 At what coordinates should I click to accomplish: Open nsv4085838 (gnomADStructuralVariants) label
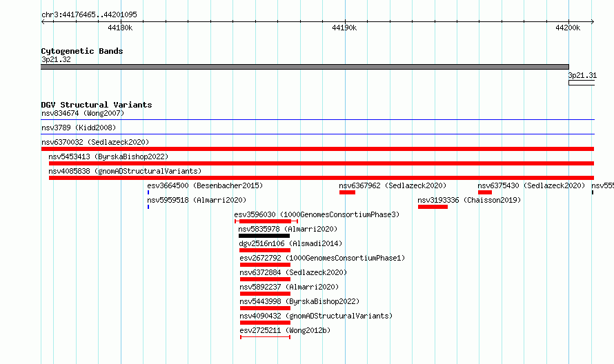pos(125,171)
